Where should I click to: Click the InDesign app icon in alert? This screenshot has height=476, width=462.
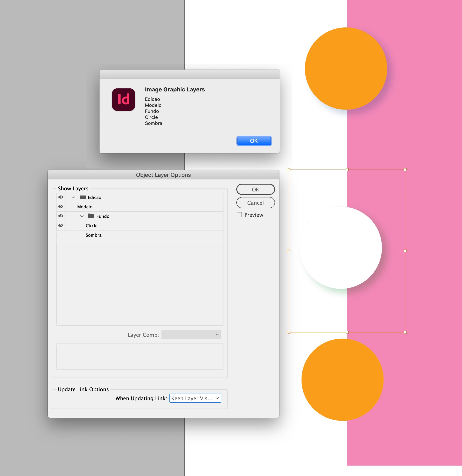[x=123, y=100]
